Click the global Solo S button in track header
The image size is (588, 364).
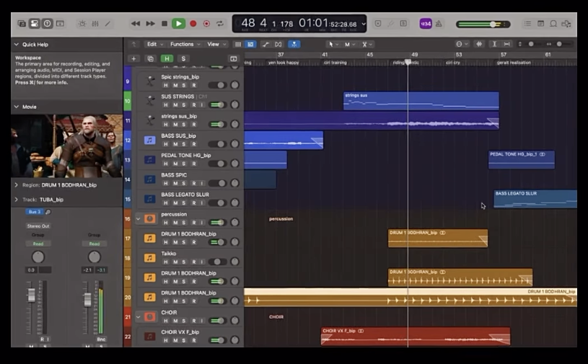[183, 58]
